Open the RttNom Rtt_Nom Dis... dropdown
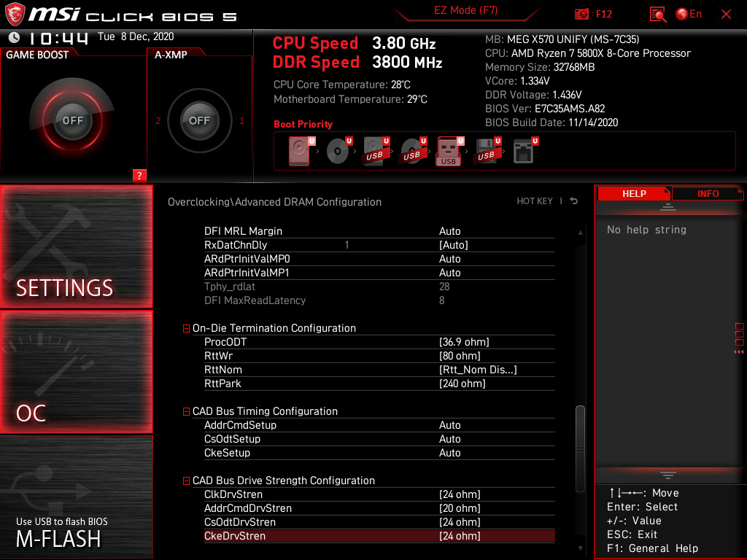 [478, 370]
